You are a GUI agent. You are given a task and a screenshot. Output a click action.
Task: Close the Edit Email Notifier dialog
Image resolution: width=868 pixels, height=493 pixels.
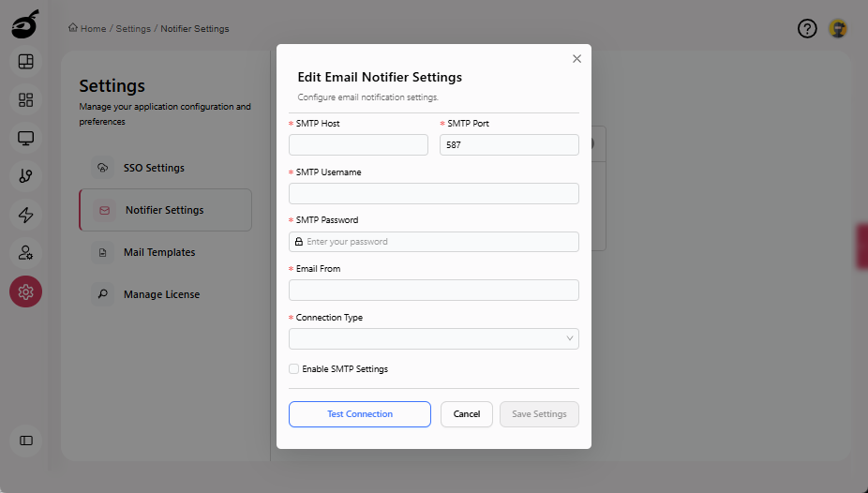coord(576,59)
